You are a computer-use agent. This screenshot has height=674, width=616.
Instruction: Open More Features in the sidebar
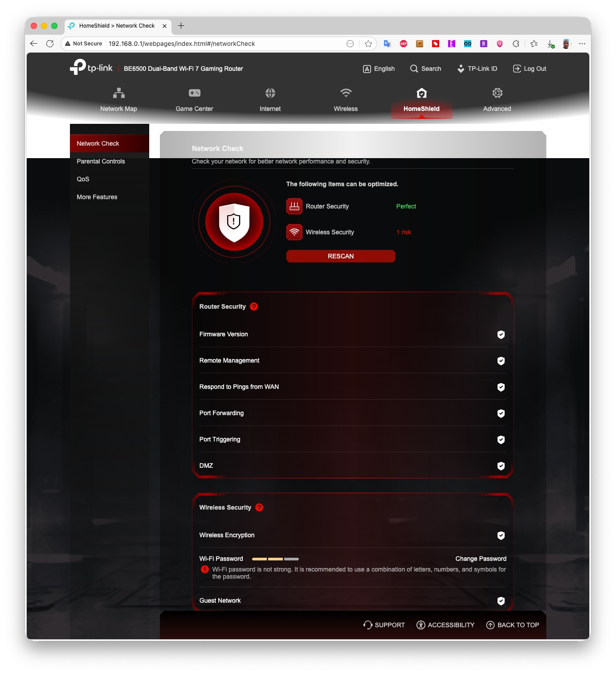(x=97, y=197)
